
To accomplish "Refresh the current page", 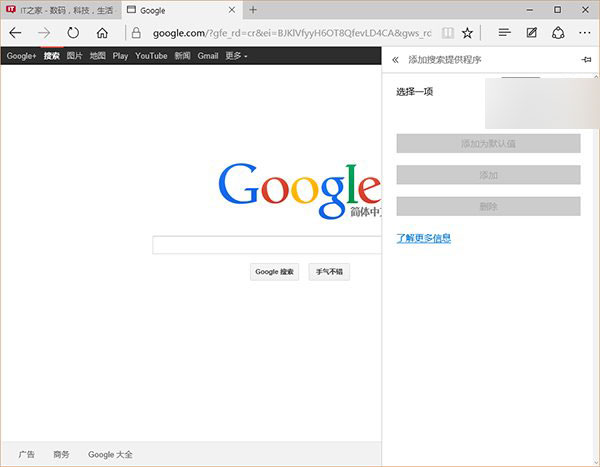I will pos(73,33).
